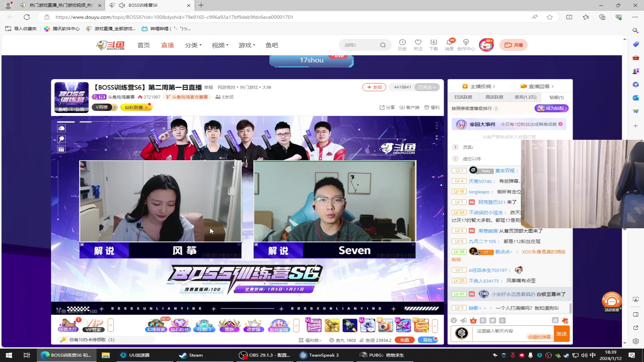644x362 pixels.
Task: Switch to the 钻粉(1) tab
Action: 556,97
